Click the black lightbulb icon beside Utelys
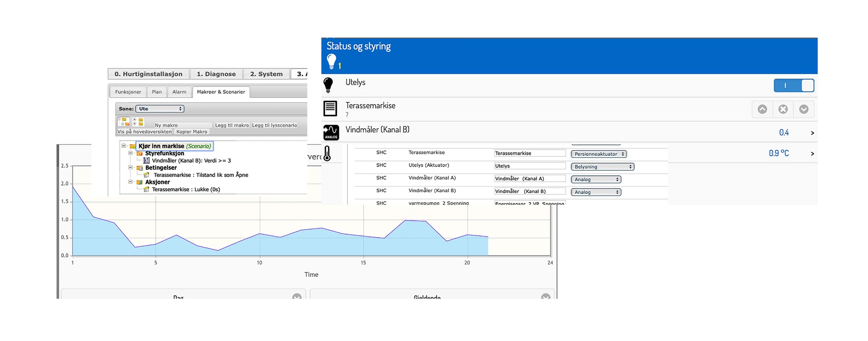Screen dimensions: 868x341 tap(329, 85)
